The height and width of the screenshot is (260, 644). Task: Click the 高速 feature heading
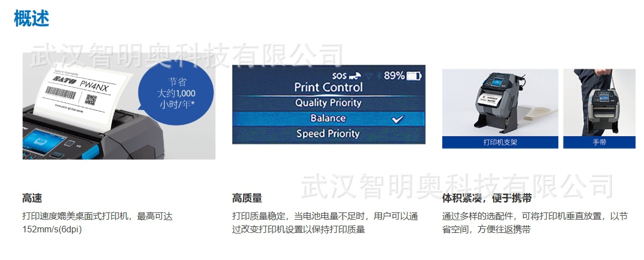32,198
